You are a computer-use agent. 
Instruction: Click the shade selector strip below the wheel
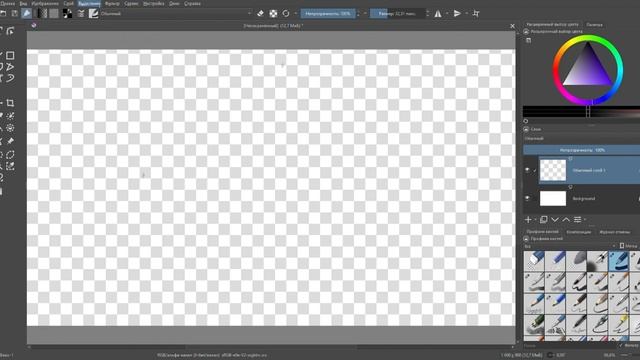pos(581,111)
